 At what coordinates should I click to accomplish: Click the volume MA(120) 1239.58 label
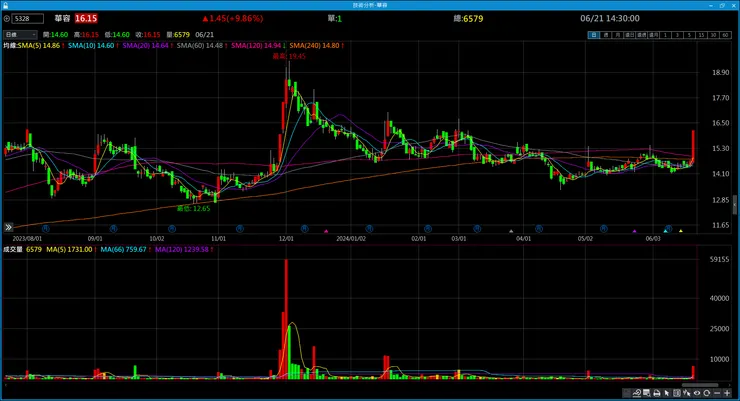[181, 249]
